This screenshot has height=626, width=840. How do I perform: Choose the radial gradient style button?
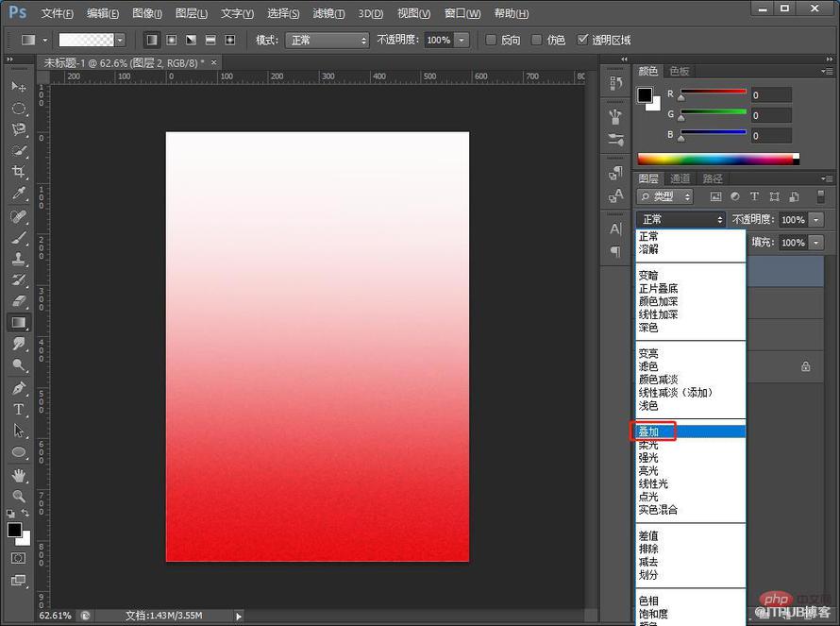pyautogui.click(x=172, y=40)
